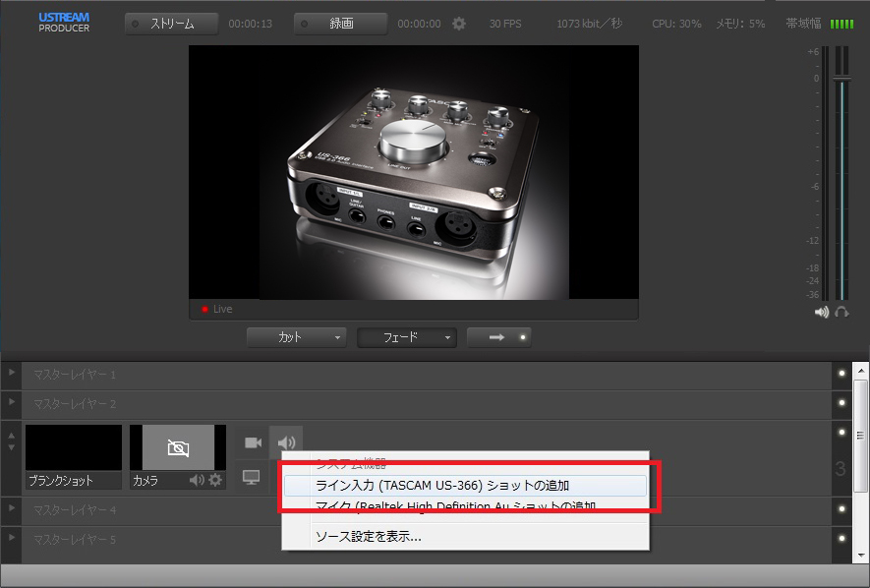870x588 pixels.
Task: Click the マスターレイヤー 2 label
Action: [x=75, y=404]
